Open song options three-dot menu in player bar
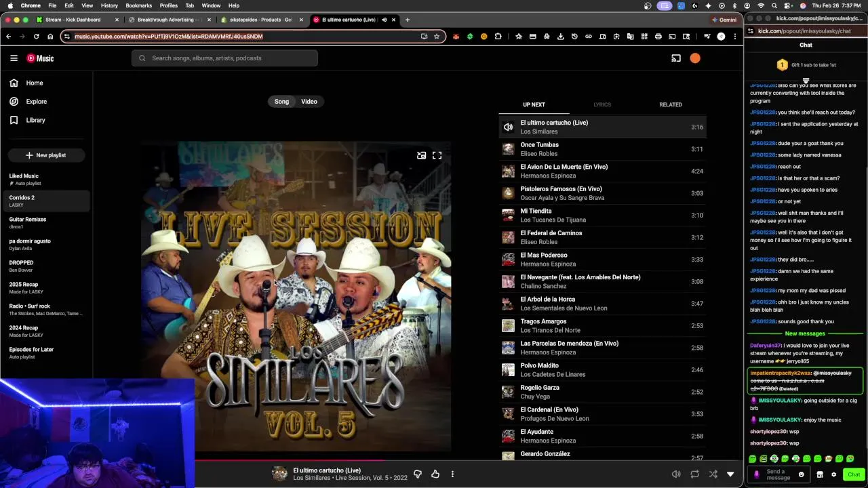Viewport: 868px width, 488px height. point(452,474)
